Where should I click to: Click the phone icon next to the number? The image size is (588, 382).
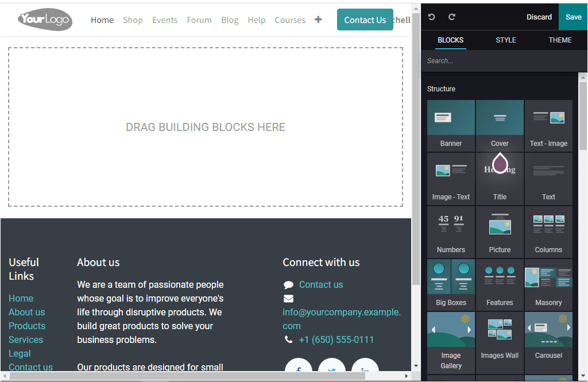(288, 339)
